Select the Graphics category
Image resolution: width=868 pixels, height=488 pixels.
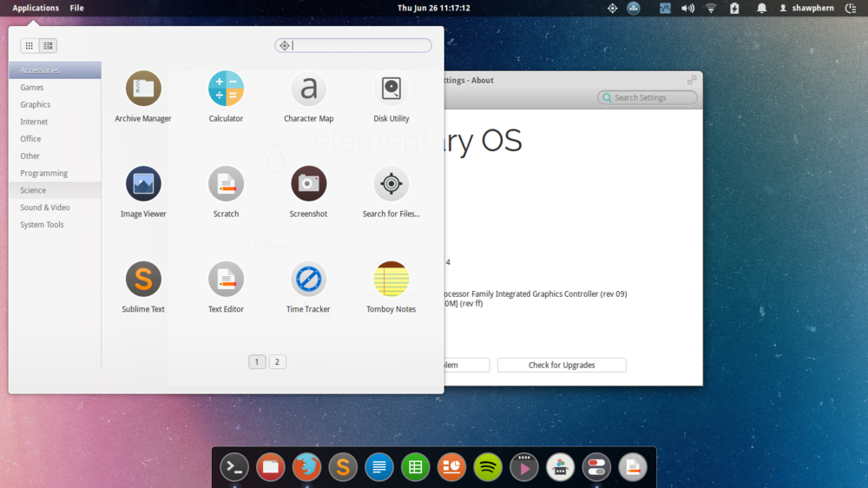(55, 104)
